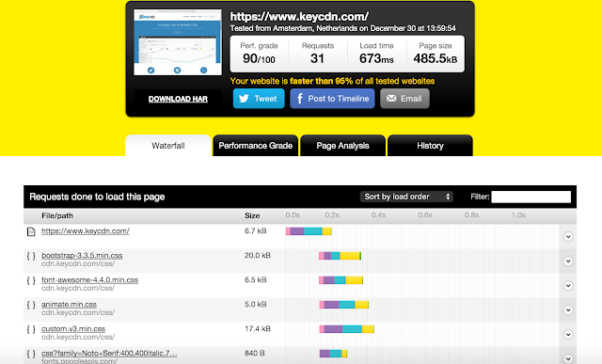Image resolution: width=602 pixels, height=364 pixels.
Task: Expand details for the https://www.keycdn.com/ row
Action: point(568,236)
